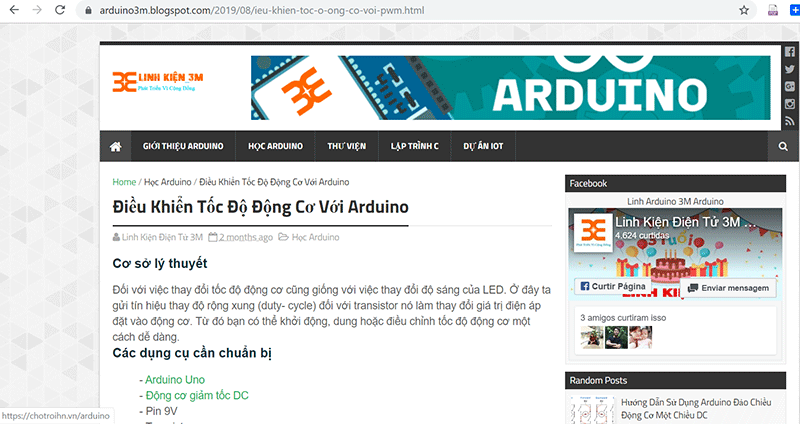800x424 pixels.
Task: Click the Linh Arduino 3M Arduino caption
Action: (x=675, y=202)
